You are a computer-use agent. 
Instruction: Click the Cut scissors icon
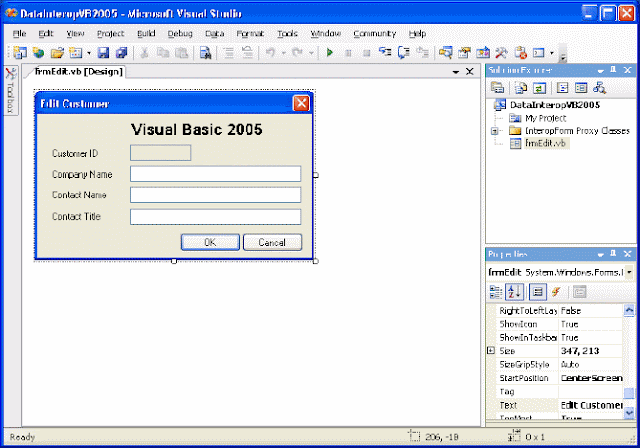click(x=144, y=53)
